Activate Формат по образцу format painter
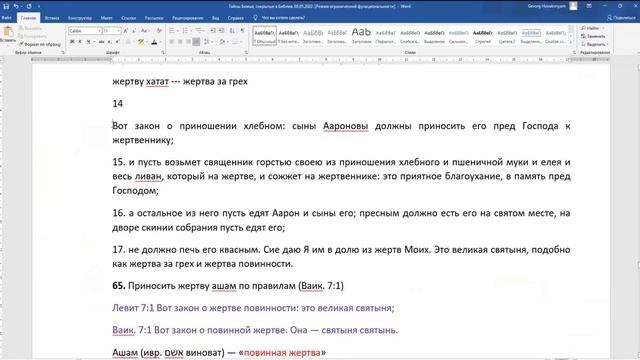 point(40,44)
